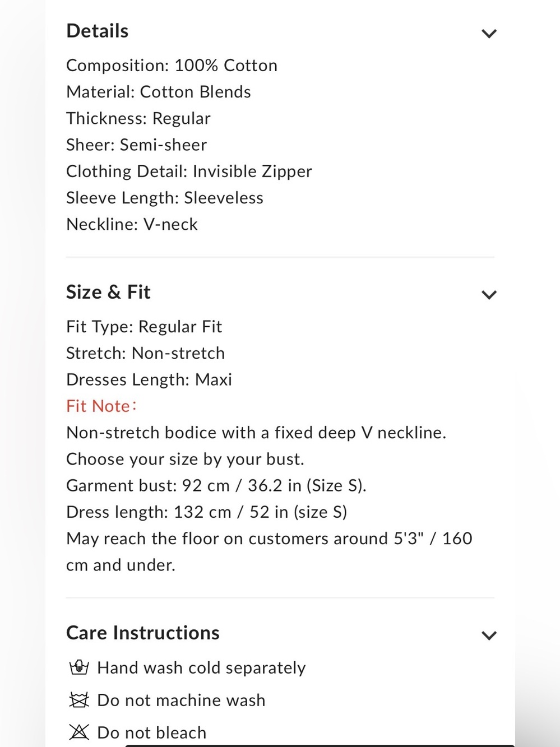Click the Clothing Detail: Invisible Zipper text
The image size is (560, 747).
(189, 171)
